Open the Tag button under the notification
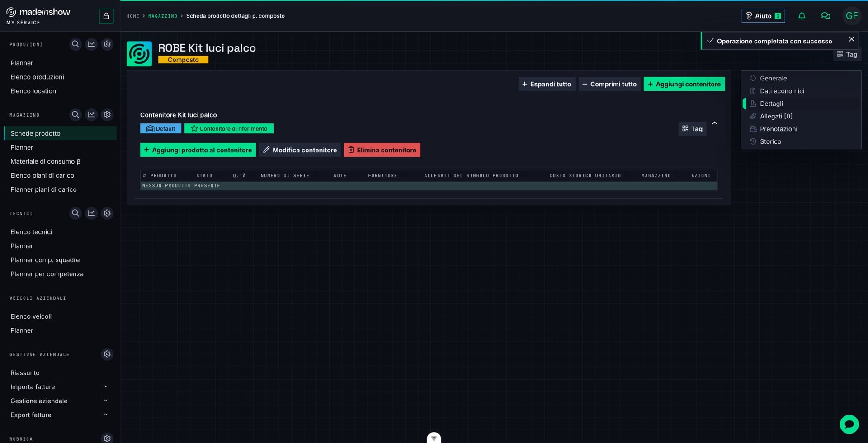This screenshot has width=868, height=443. click(847, 54)
